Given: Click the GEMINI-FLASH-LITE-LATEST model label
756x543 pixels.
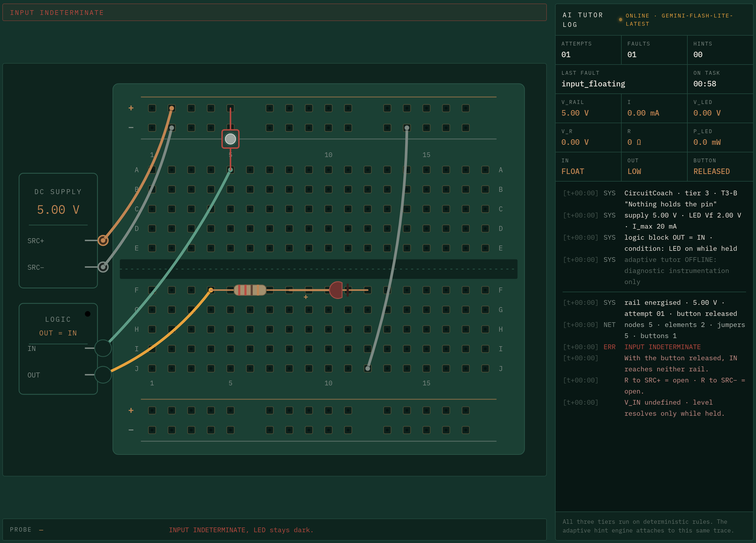Looking at the screenshot, I should pyautogui.click(x=679, y=20).
